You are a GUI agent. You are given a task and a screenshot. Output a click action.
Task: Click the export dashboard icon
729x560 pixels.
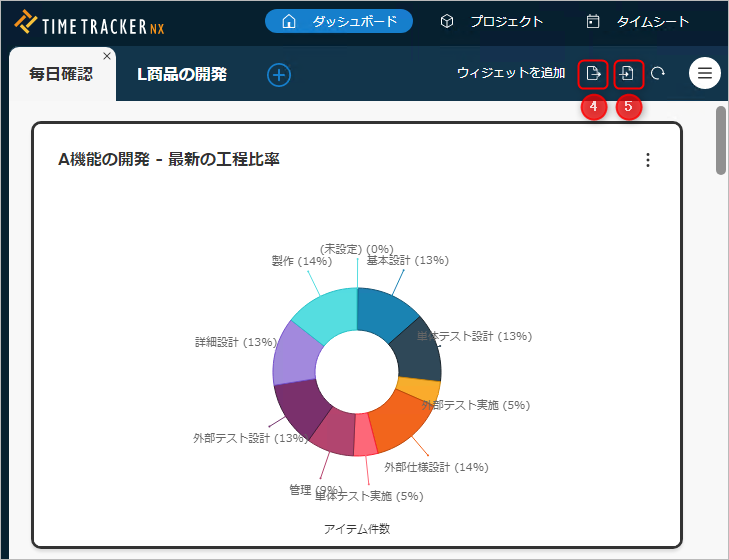tap(593, 73)
